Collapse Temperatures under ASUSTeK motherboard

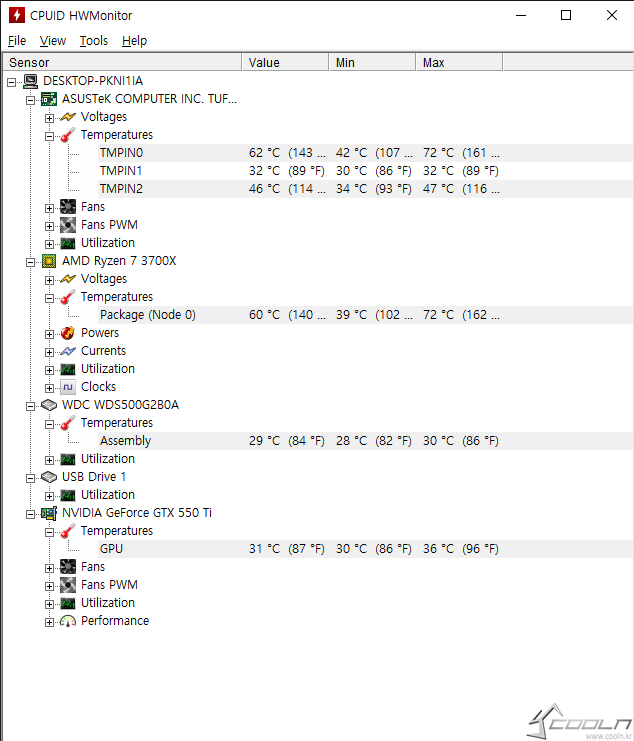click(49, 136)
